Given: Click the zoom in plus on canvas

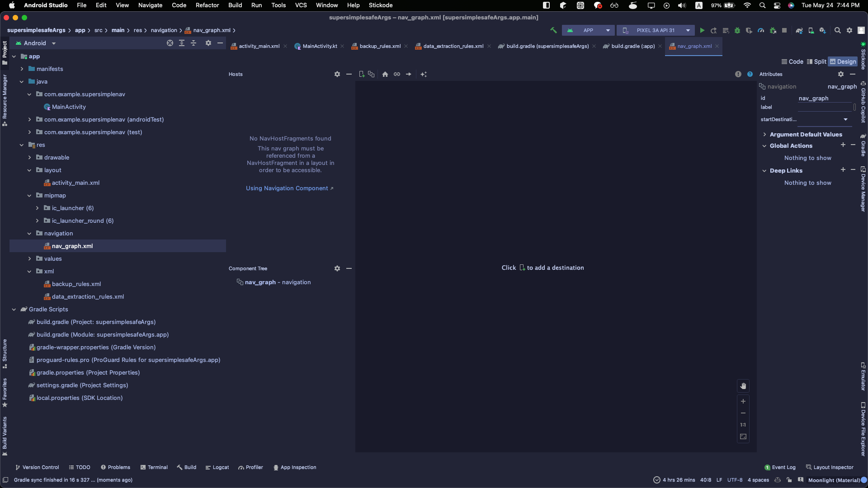Looking at the screenshot, I should [x=743, y=401].
